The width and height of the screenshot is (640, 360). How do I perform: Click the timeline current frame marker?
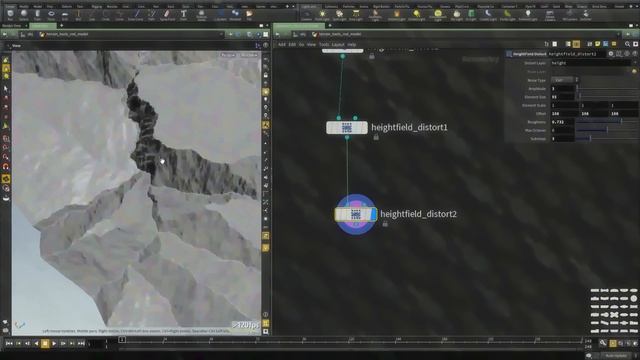(122, 340)
